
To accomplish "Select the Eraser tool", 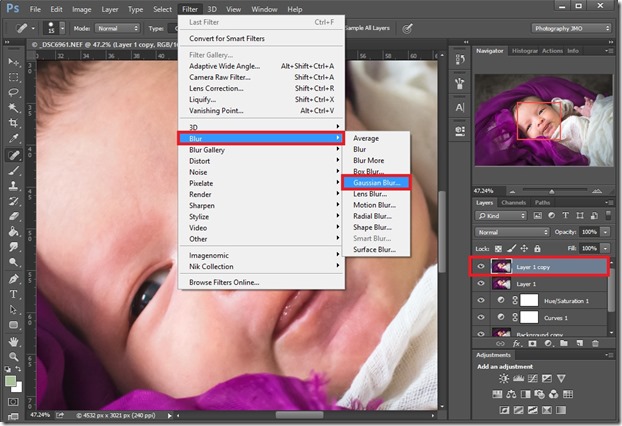I will coord(13,217).
